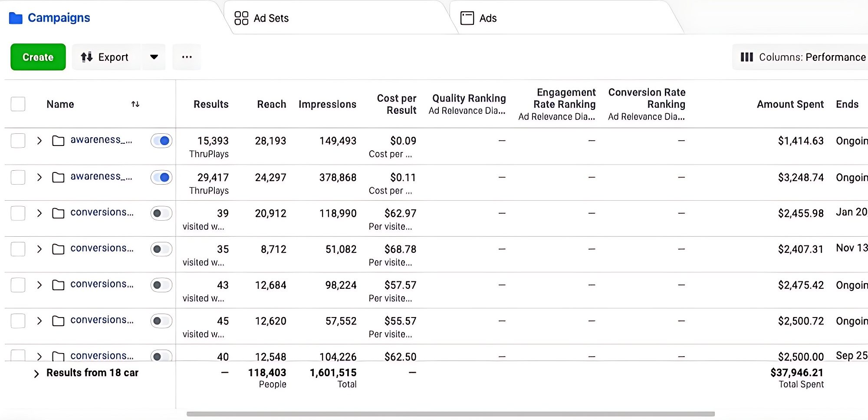Open the Export dropdown arrow
Screen dimensions: 868x420
154,57
